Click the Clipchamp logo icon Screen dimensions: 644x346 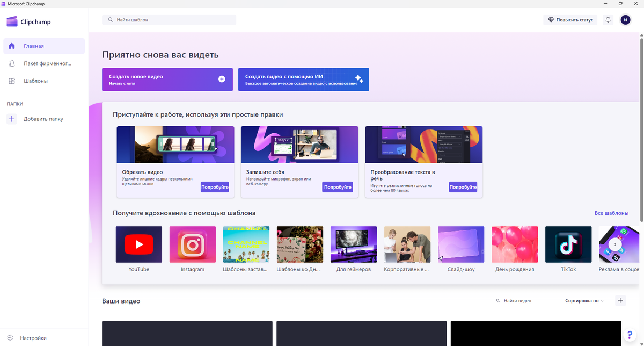12,22
